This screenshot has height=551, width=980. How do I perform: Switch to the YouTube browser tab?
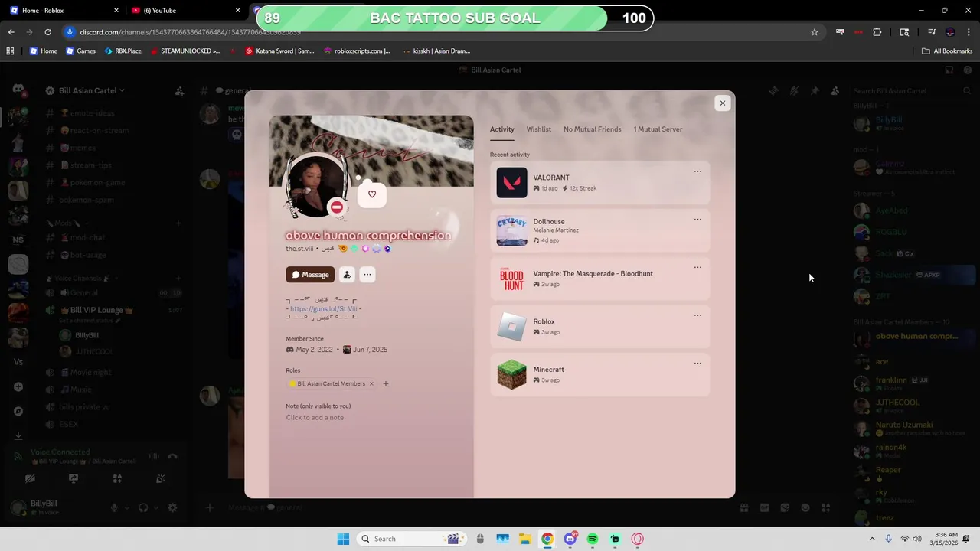[184, 10]
